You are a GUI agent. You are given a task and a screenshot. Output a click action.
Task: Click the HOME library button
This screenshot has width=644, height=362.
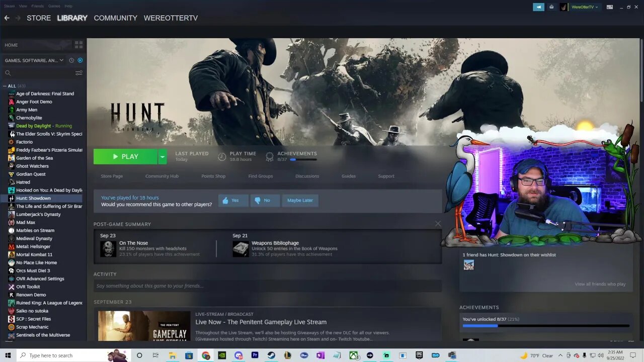(x=11, y=45)
